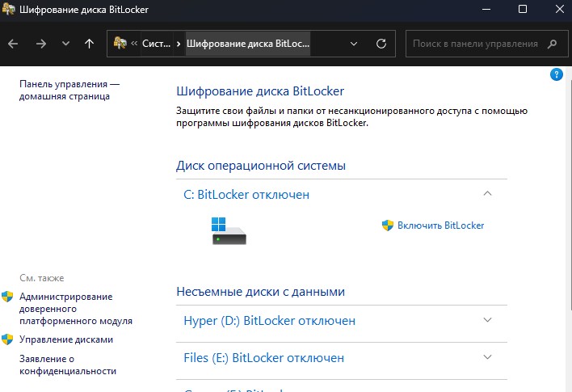Screen dimensions: 572x392
Task: Go back with the left arrow button
Action: pyautogui.click(x=13, y=44)
